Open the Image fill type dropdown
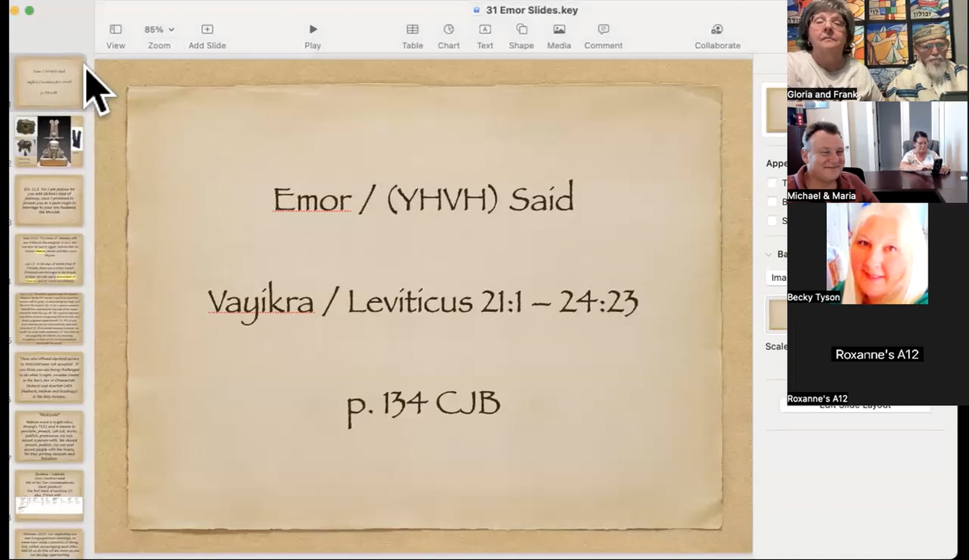 [x=777, y=278]
